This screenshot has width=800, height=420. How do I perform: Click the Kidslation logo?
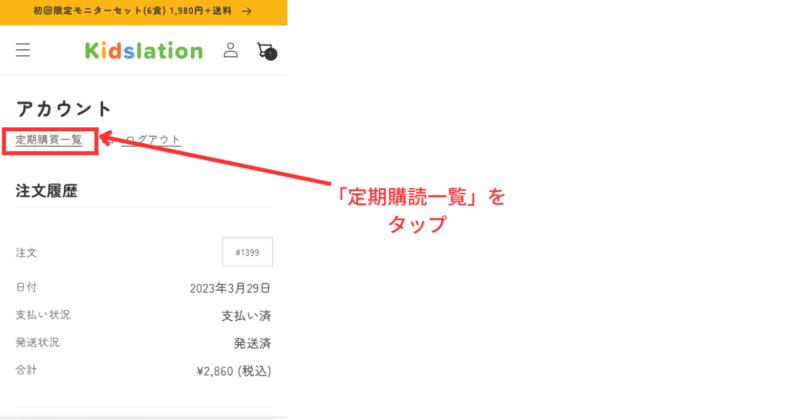(x=143, y=50)
